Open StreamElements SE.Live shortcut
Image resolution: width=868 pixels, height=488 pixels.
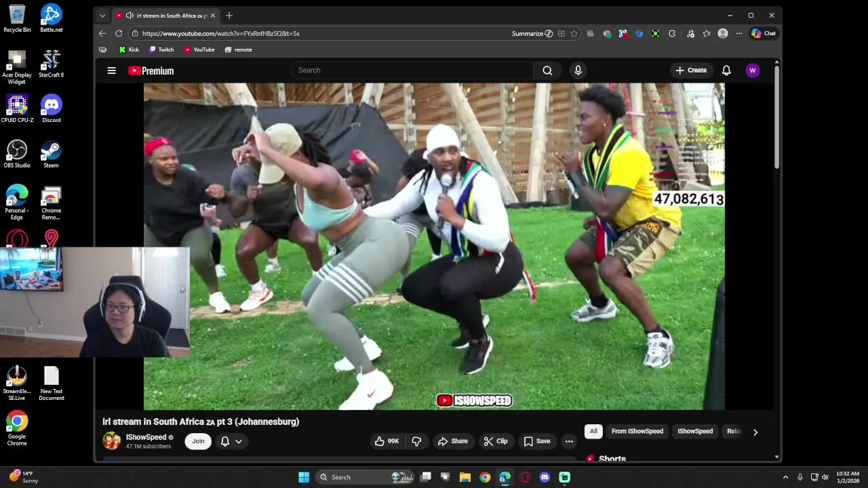pos(17,384)
